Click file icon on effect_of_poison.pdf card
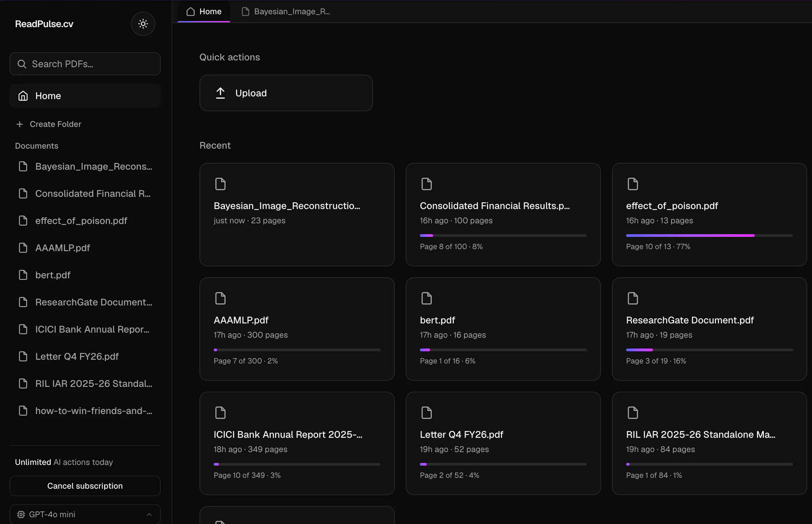The image size is (812, 524). (633, 184)
